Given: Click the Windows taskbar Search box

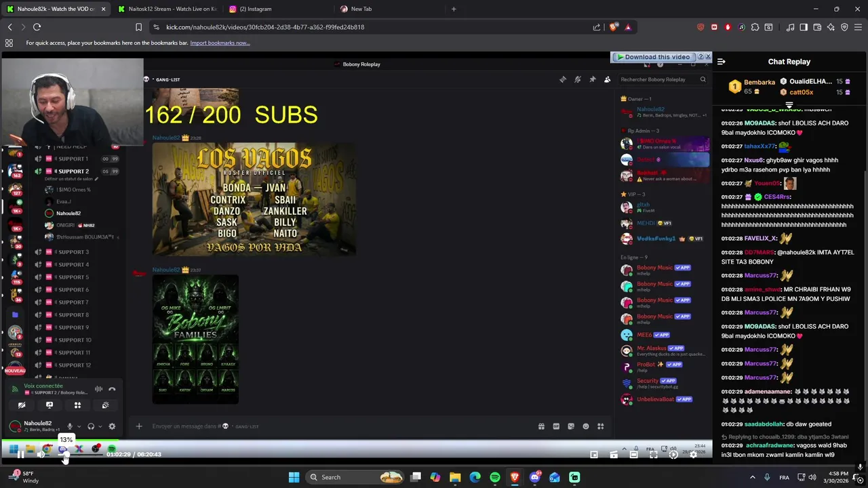Looking at the screenshot, I should pyautogui.click(x=355, y=477).
